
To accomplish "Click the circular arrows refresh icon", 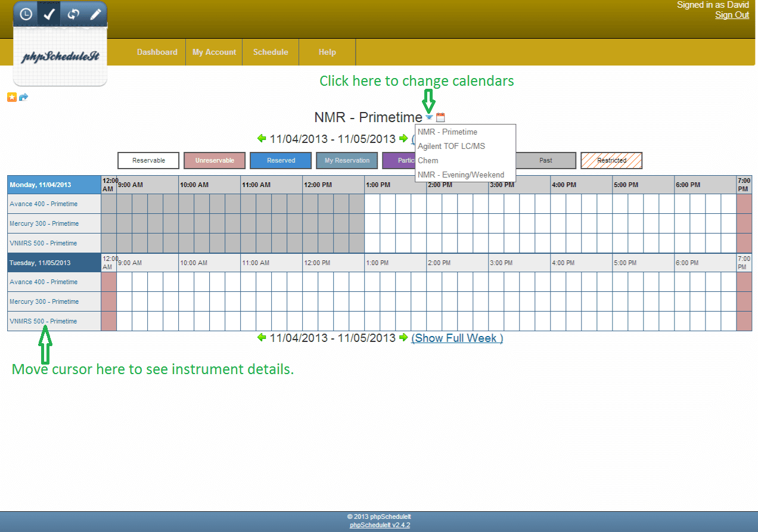I will (73, 14).
